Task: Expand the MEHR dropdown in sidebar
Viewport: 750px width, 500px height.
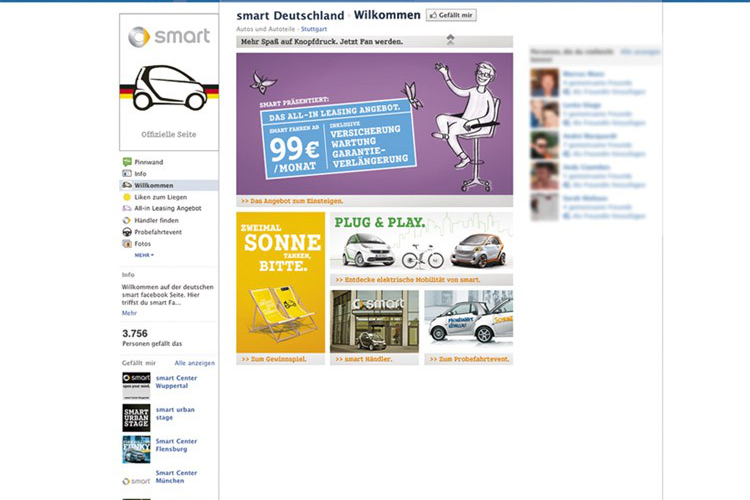Action: [144, 255]
